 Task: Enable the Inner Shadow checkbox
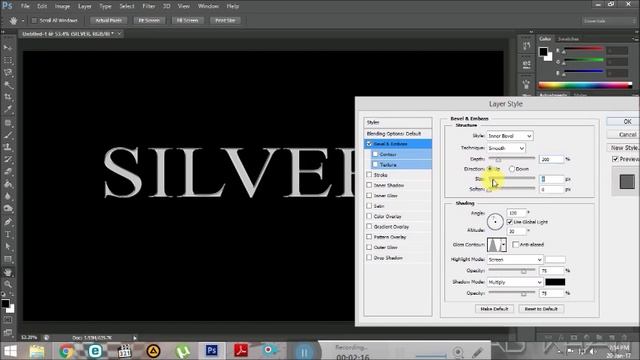tap(369, 185)
